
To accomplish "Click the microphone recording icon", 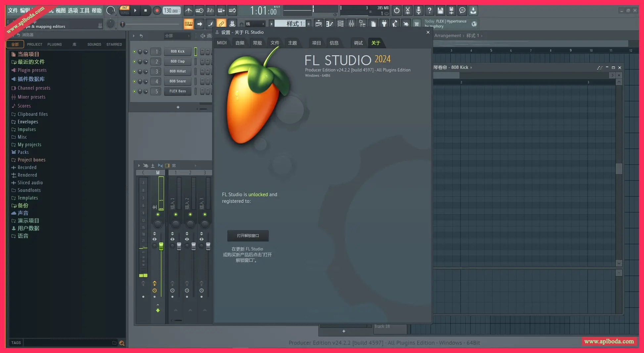I will (x=418, y=11).
